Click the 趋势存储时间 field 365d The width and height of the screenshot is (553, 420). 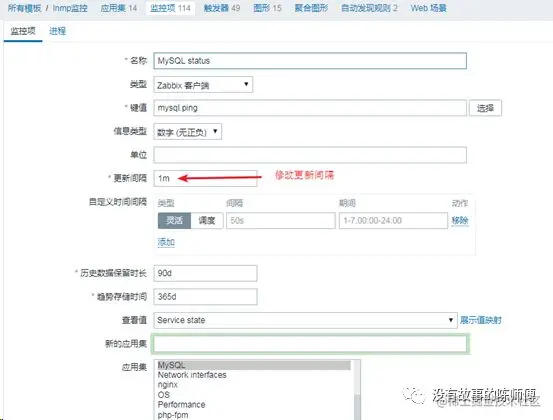click(x=205, y=297)
